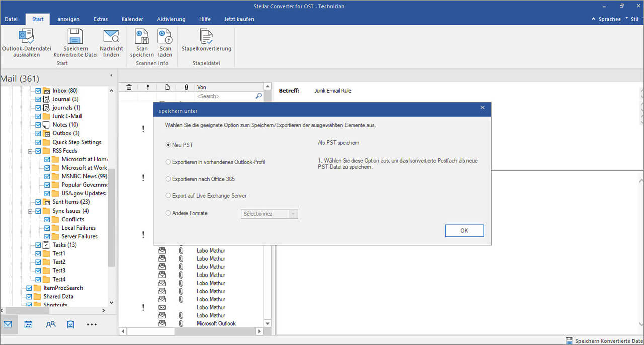Switch to Contacts view icon in bottom bar
The image size is (644, 345).
pos(50,324)
